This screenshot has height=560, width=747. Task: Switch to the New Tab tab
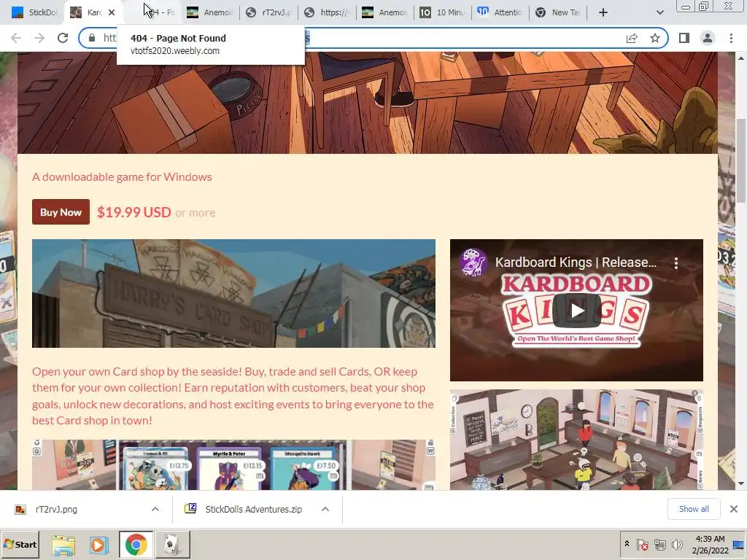[x=558, y=12]
